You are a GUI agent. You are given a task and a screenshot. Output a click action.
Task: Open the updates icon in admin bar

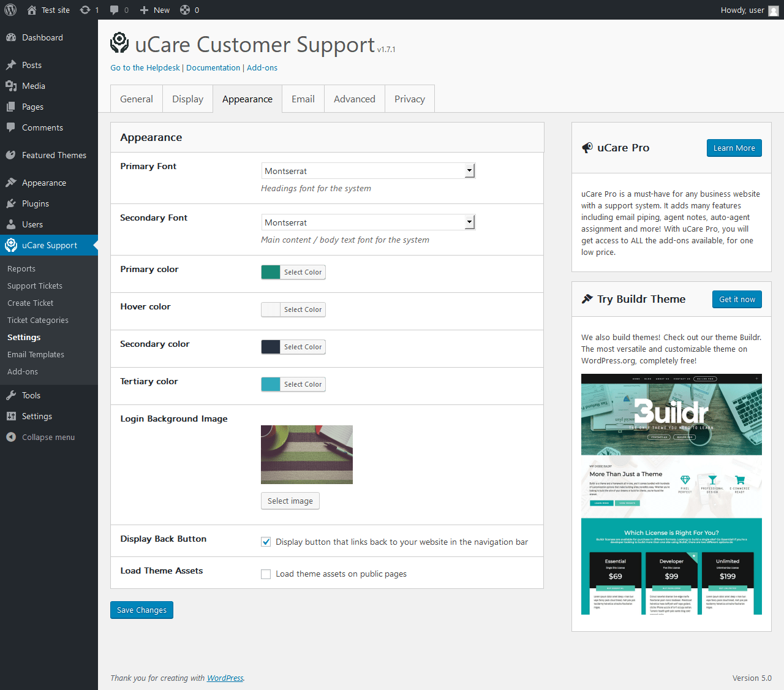click(85, 10)
